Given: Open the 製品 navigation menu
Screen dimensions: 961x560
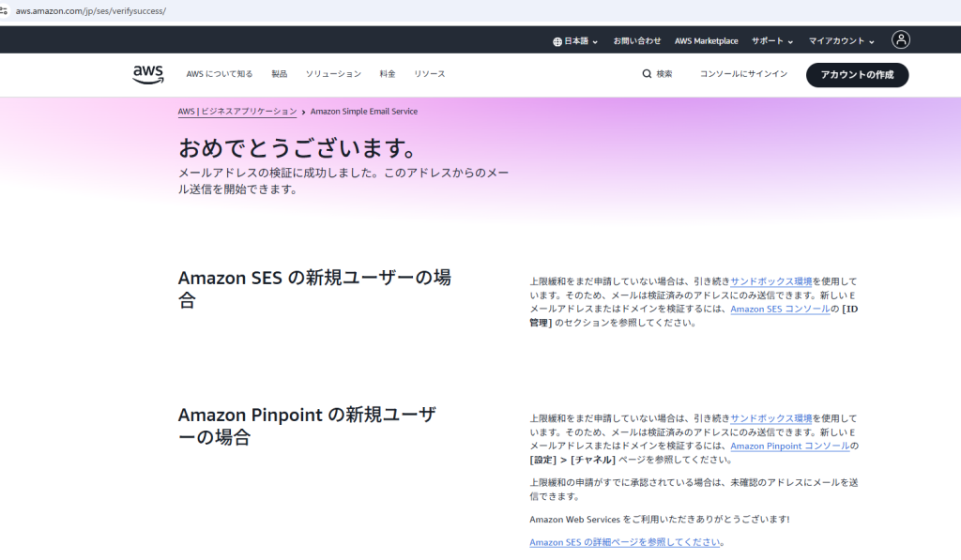Looking at the screenshot, I should [280, 74].
